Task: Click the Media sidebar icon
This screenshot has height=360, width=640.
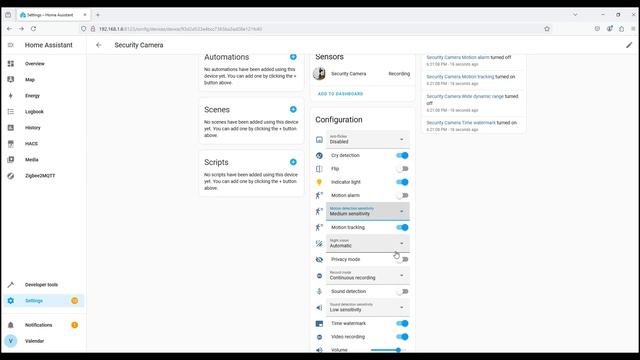Action: 11,160
